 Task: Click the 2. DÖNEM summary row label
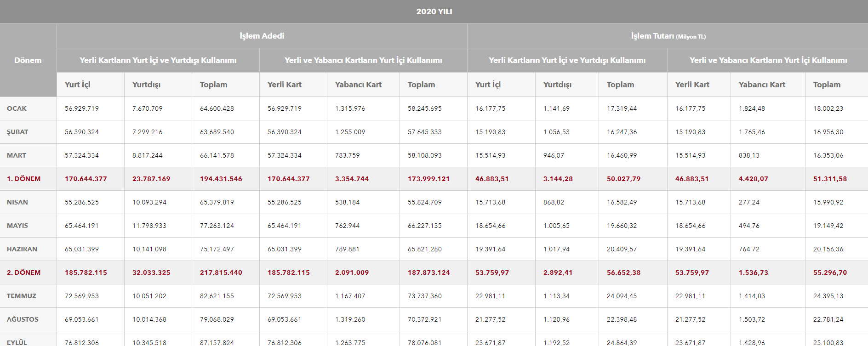24,272
